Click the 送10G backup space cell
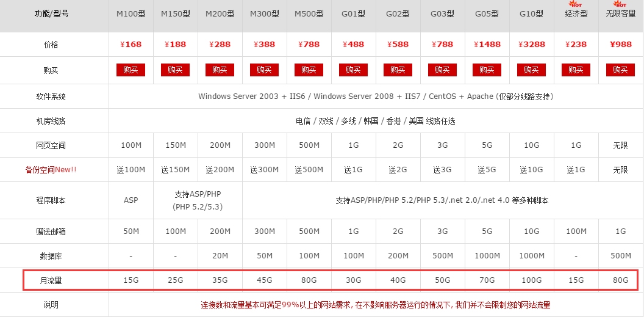Screen dimensions: 644x317 [x=531, y=169]
